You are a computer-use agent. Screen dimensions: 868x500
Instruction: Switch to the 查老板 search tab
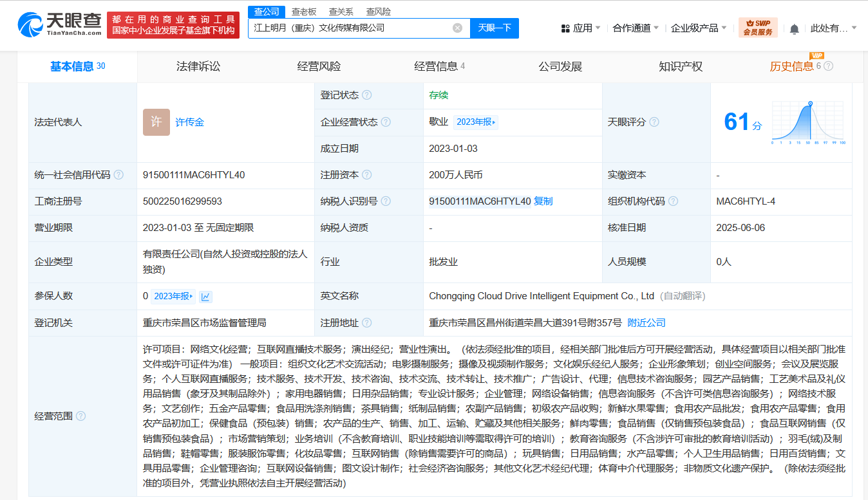[x=303, y=12]
